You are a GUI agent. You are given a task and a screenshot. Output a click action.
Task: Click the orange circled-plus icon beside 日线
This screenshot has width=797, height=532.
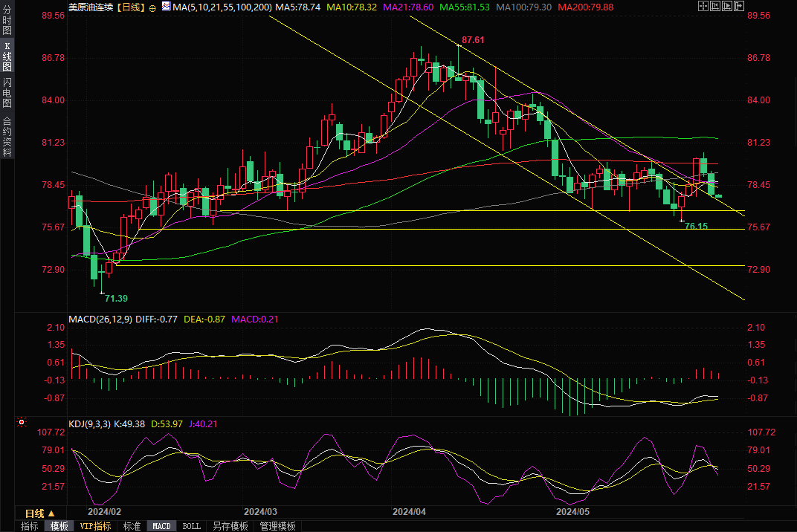[152, 7]
